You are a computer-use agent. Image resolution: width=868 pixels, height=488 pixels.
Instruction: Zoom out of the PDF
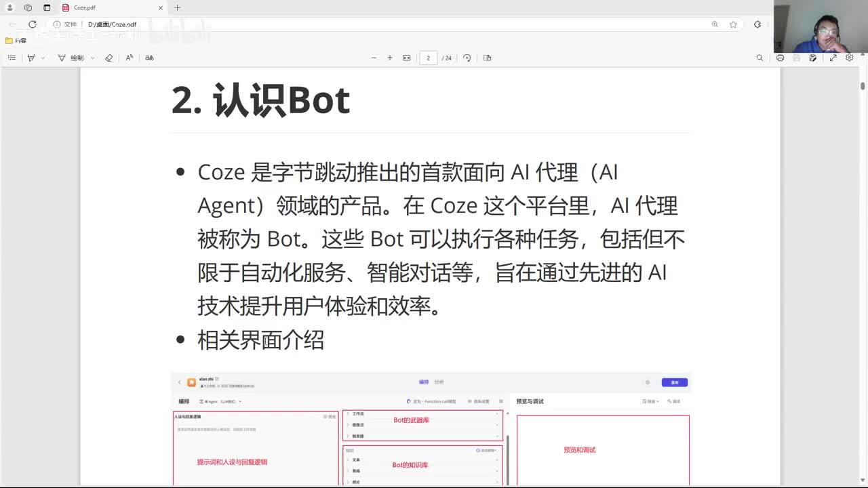(x=374, y=58)
